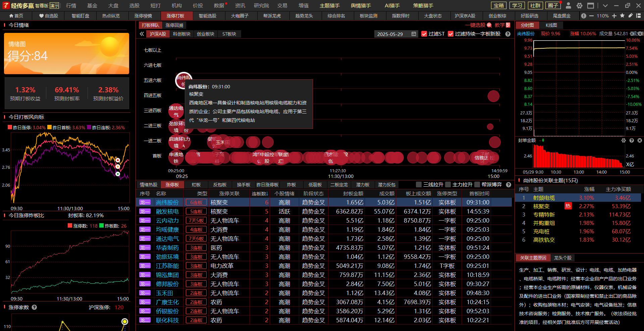Open gear settings in 封单金额 panel
The image size is (644, 331).
(624, 140)
